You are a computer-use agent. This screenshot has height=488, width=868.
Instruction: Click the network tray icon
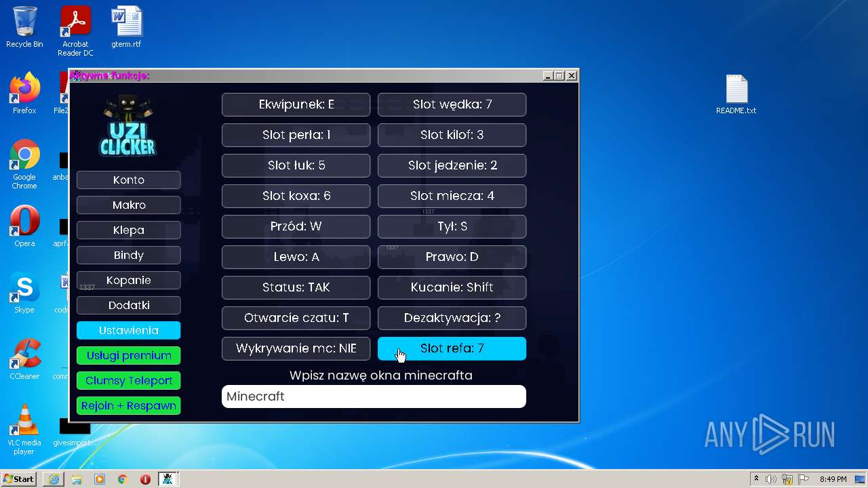click(x=787, y=479)
